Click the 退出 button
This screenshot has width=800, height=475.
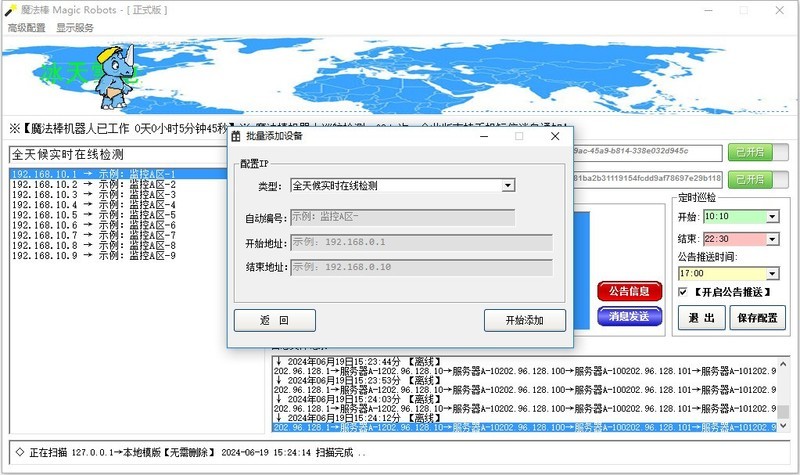(702, 318)
